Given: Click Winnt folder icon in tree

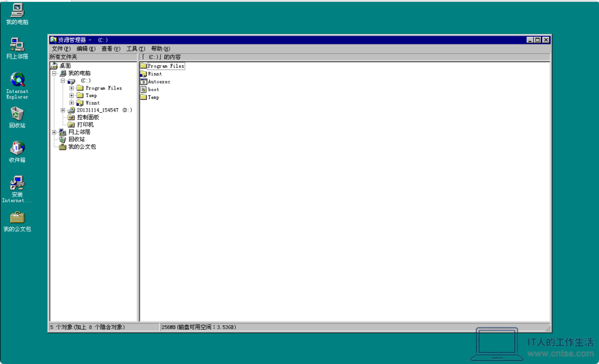Looking at the screenshot, I should [80, 103].
